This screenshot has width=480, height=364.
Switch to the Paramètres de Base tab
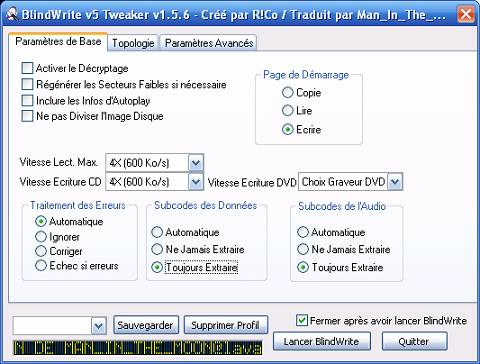coord(58,42)
